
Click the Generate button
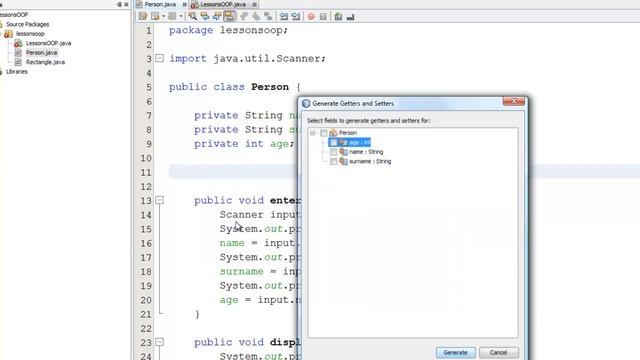coord(456,352)
